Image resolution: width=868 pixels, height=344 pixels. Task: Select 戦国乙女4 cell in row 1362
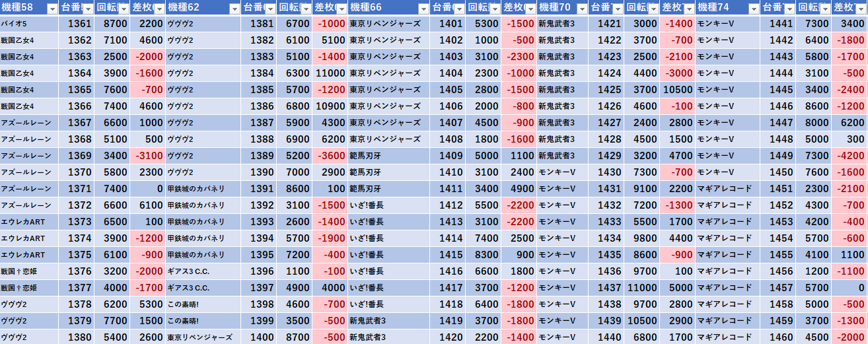29,40
